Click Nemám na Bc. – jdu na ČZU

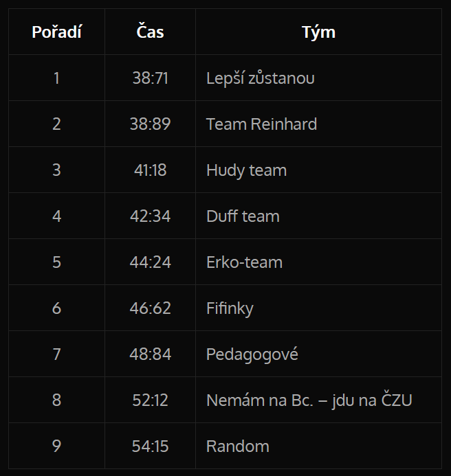[x=309, y=400]
